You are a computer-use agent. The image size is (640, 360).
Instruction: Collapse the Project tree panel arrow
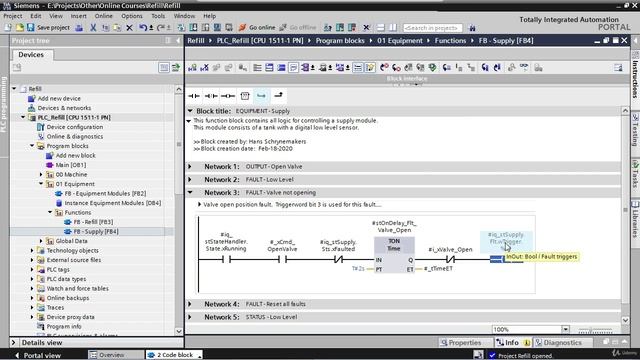point(178,40)
